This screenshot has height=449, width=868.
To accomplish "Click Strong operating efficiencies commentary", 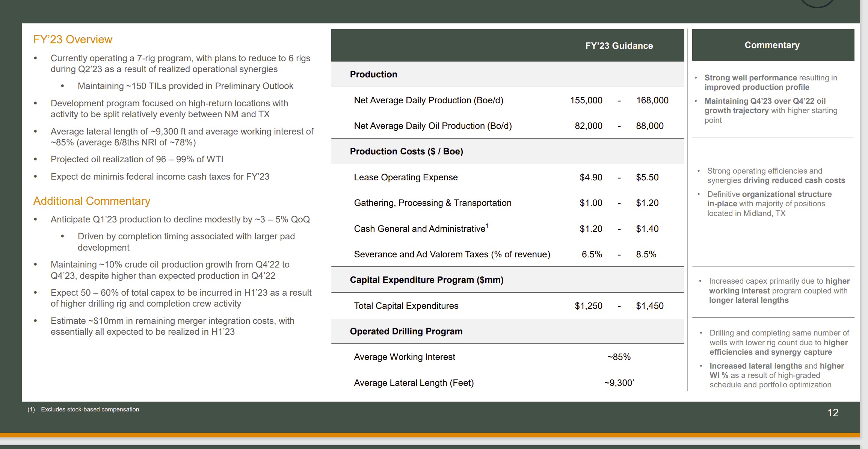I will [776, 175].
